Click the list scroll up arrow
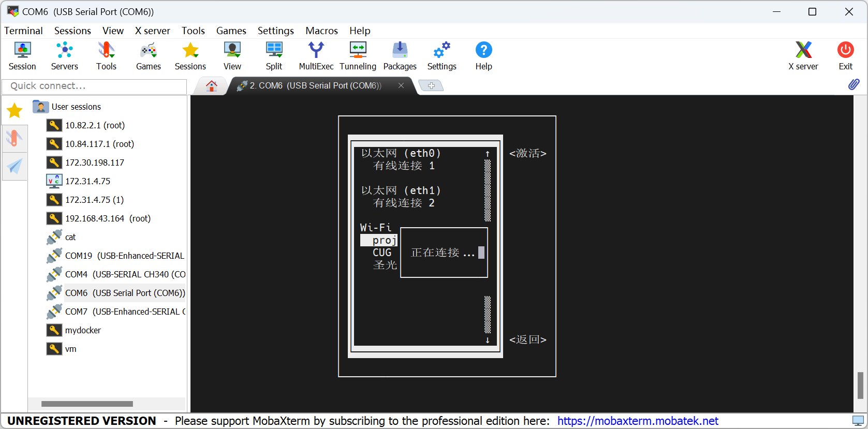The height and width of the screenshot is (429, 868). tap(488, 154)
